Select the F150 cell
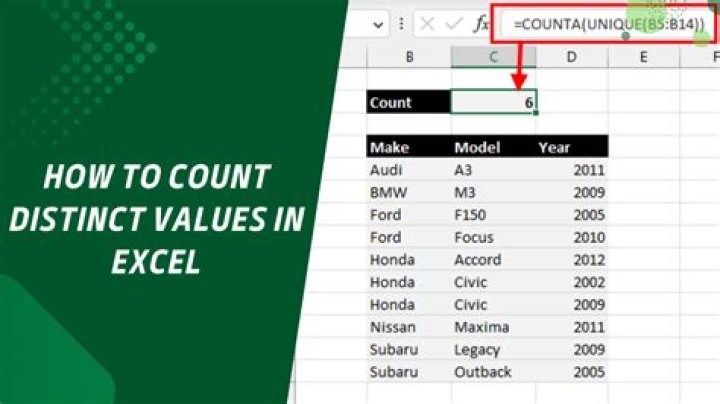 (493, 215)
